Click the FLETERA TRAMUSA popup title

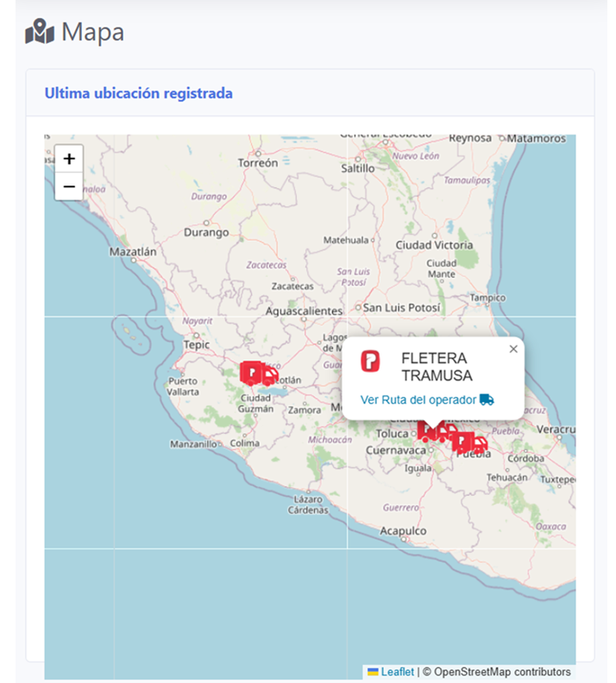(x=437, y=367)
